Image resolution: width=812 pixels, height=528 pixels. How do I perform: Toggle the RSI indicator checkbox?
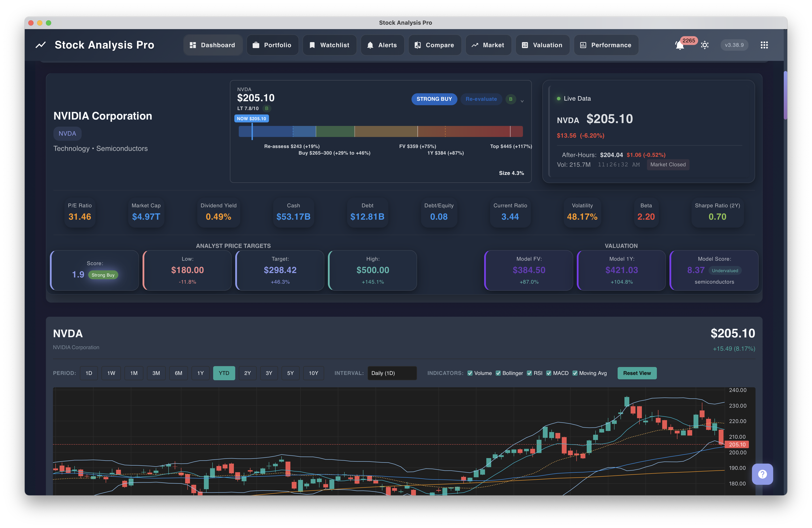[x=529, y=373]
